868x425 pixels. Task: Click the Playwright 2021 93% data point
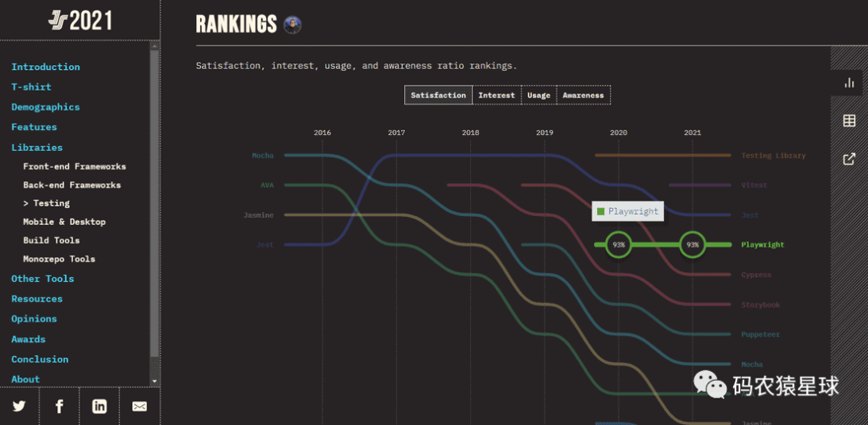point(693,244)
